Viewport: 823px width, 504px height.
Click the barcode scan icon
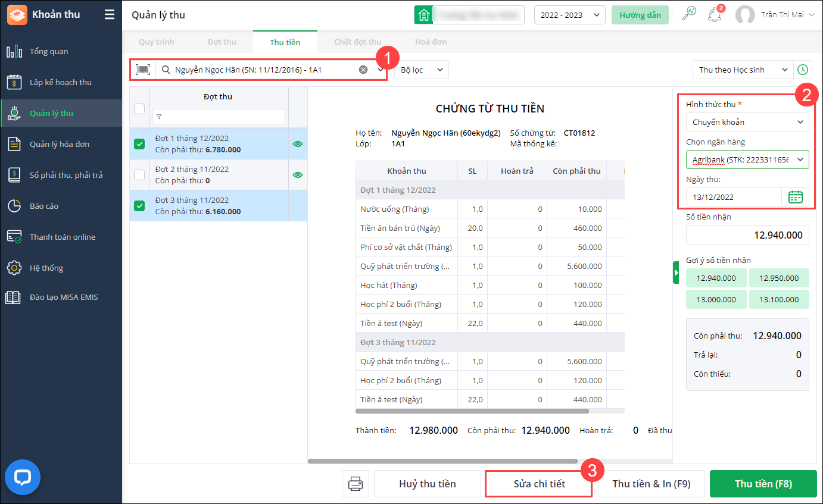click(143, 70)
